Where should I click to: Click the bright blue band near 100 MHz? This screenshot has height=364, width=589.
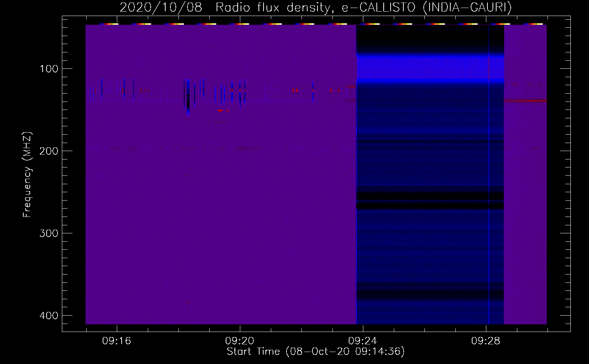(x=430, y=67)
